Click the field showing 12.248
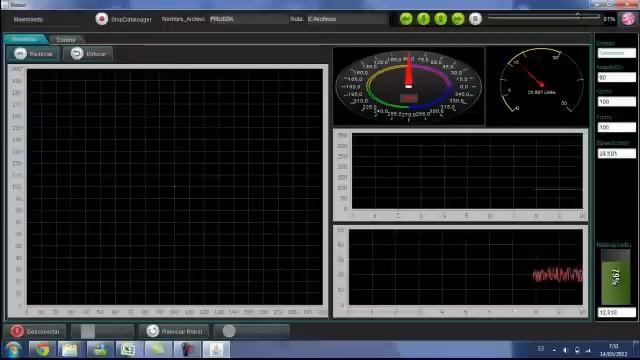The image size is (640, 360). pos(616,313)
